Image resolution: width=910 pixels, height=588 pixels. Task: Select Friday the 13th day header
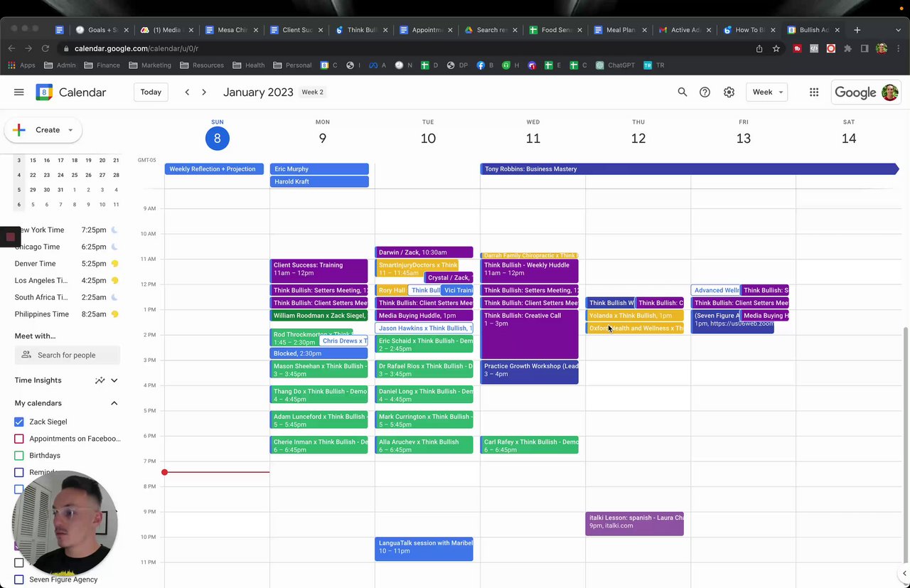744,138
